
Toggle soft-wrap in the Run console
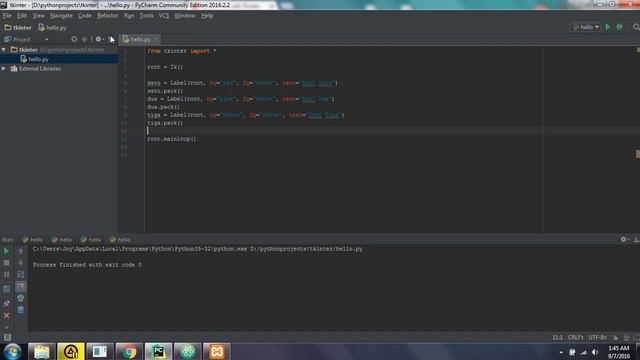point(20,275)
